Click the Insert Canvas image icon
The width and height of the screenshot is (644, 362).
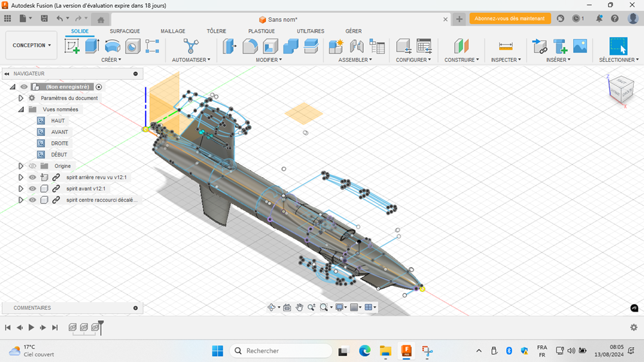(580, 46)
